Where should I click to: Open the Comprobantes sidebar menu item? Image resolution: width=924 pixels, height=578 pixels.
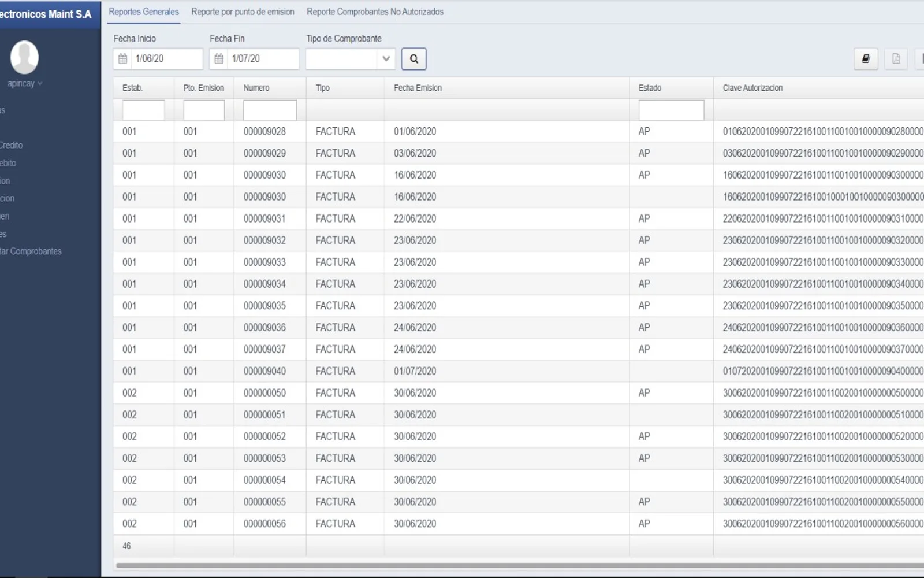(31, 251)
